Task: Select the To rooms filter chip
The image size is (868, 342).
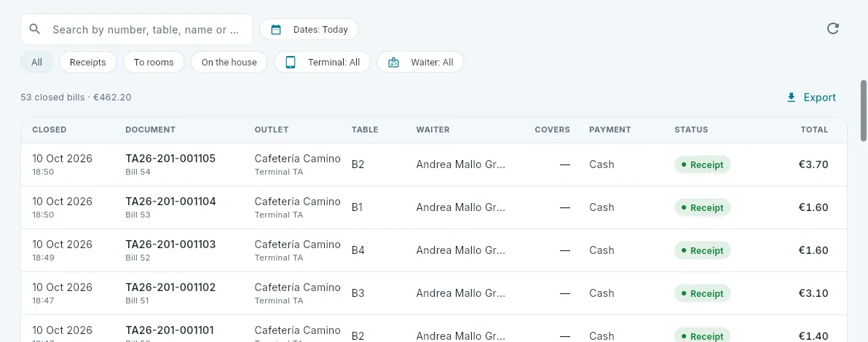Action: click(x=154, y=62)
